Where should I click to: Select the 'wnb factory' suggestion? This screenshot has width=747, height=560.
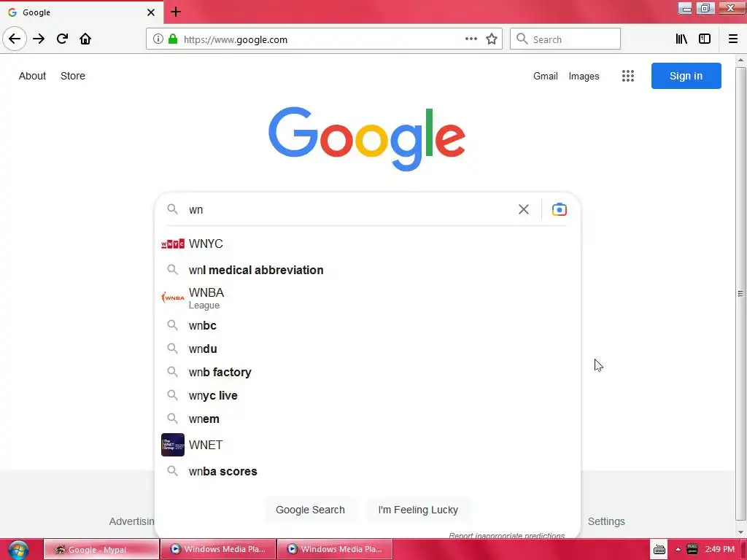click(368, 372)
